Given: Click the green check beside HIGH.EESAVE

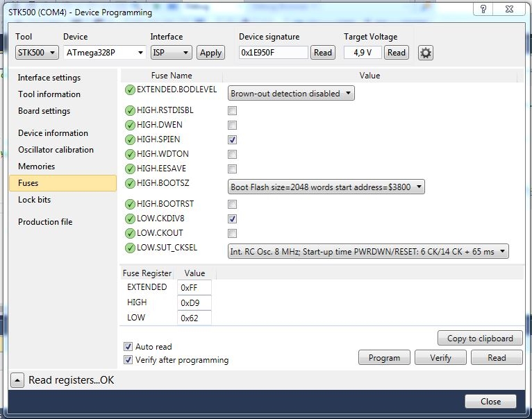Looking at the screenshot, I should [x=130, y=169].
